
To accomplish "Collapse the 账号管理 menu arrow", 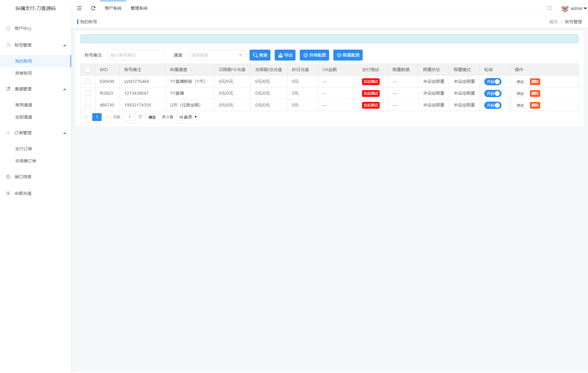I will click(x=64, y=45).
